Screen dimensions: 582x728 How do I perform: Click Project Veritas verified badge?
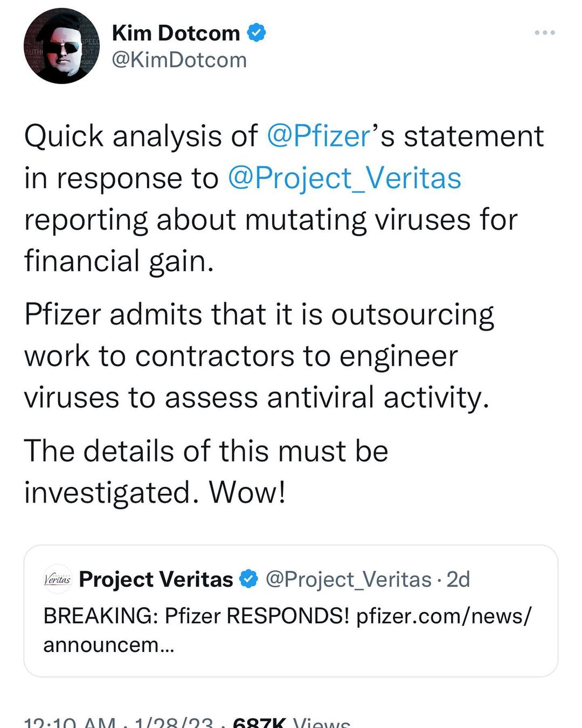pos(248,579)
